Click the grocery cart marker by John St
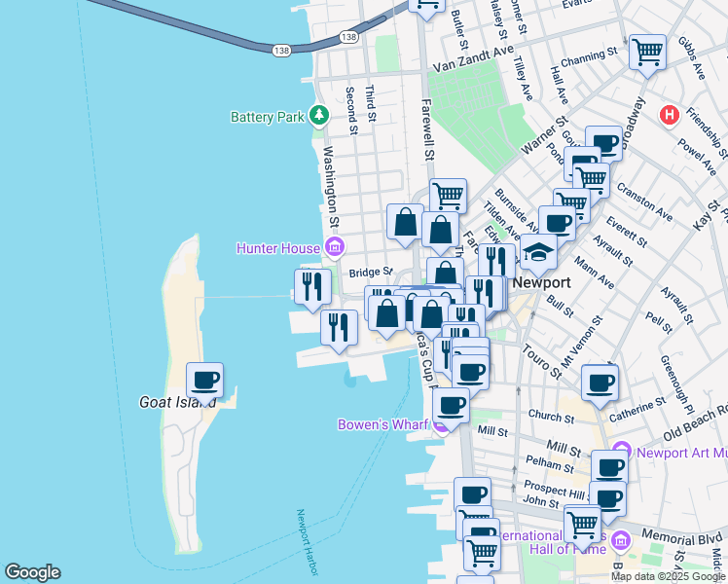The image size is (728, 584). [582, 527]
